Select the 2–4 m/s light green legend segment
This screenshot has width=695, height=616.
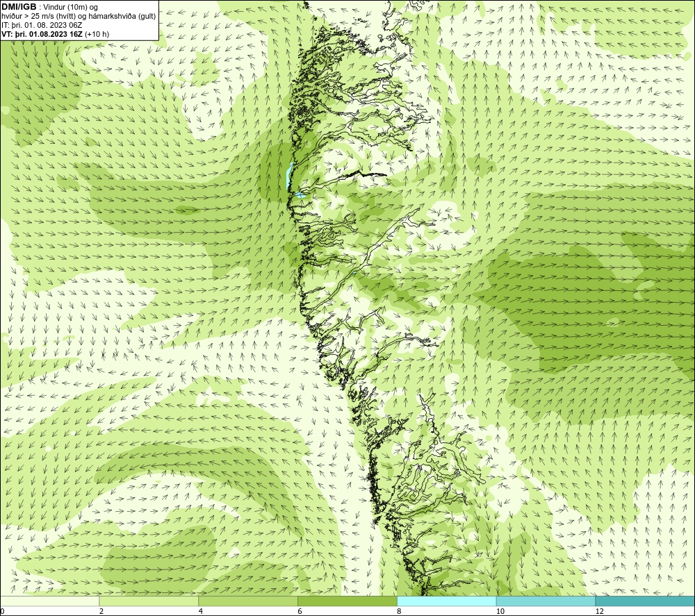(x=149, y=601)
